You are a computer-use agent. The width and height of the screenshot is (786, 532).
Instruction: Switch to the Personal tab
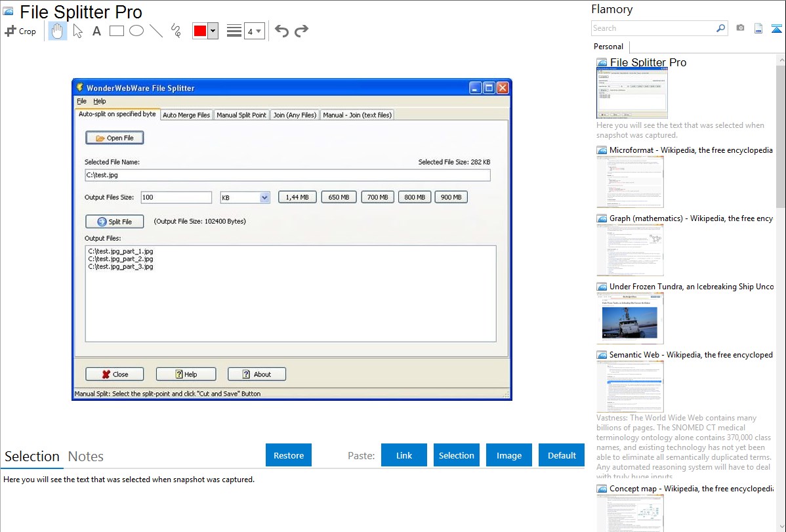609,47
